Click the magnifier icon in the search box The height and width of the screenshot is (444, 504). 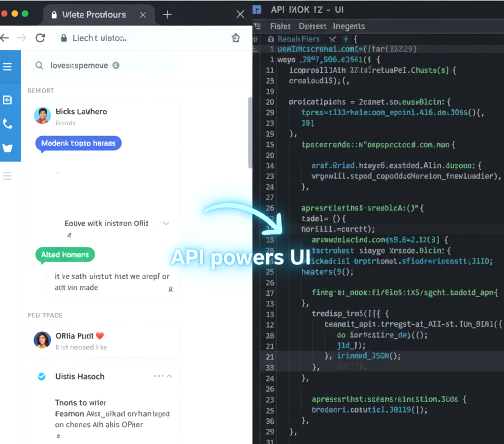point(39,65)
